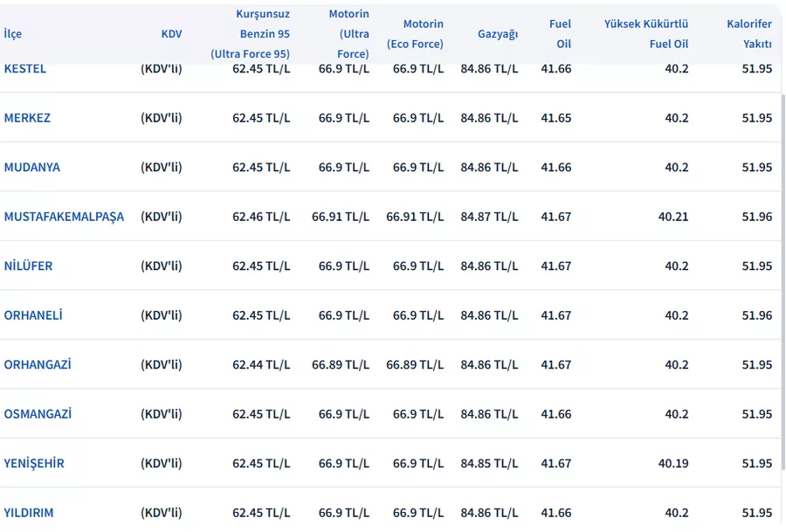Click the Gazyağı column header

point(498,34)
